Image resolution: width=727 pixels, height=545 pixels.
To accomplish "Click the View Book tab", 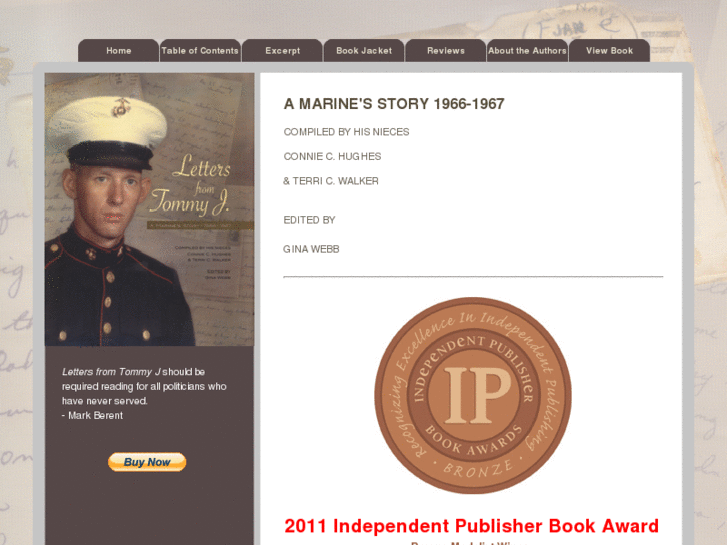I will click(609, 51).
